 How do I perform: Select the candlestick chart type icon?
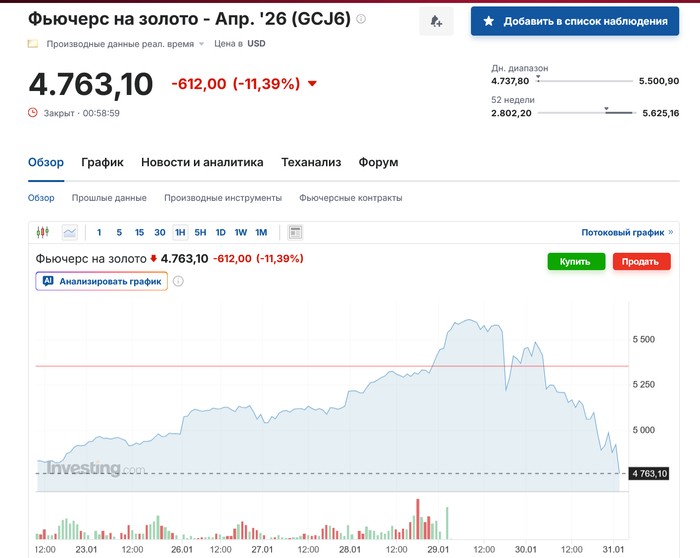coord(42,232)
